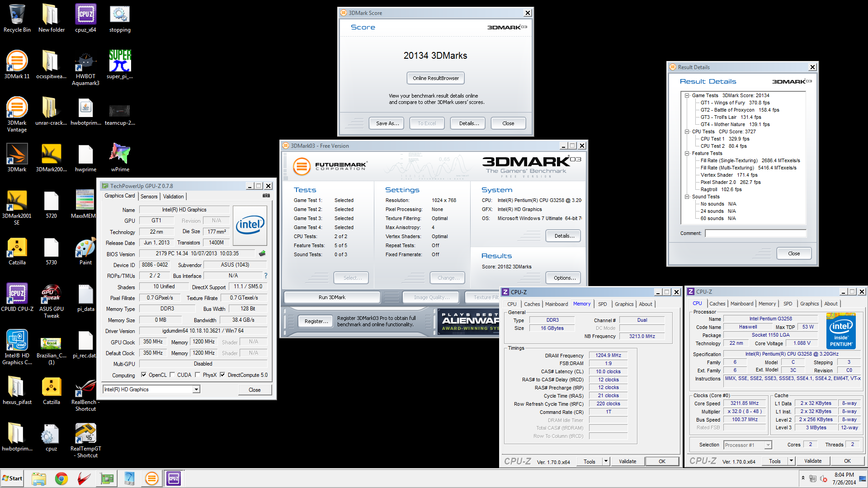Toggle the DirectCompute 5.0 checkbox in GPU-Z
This screenshot has height=488, width=868.
click(222, 375)
